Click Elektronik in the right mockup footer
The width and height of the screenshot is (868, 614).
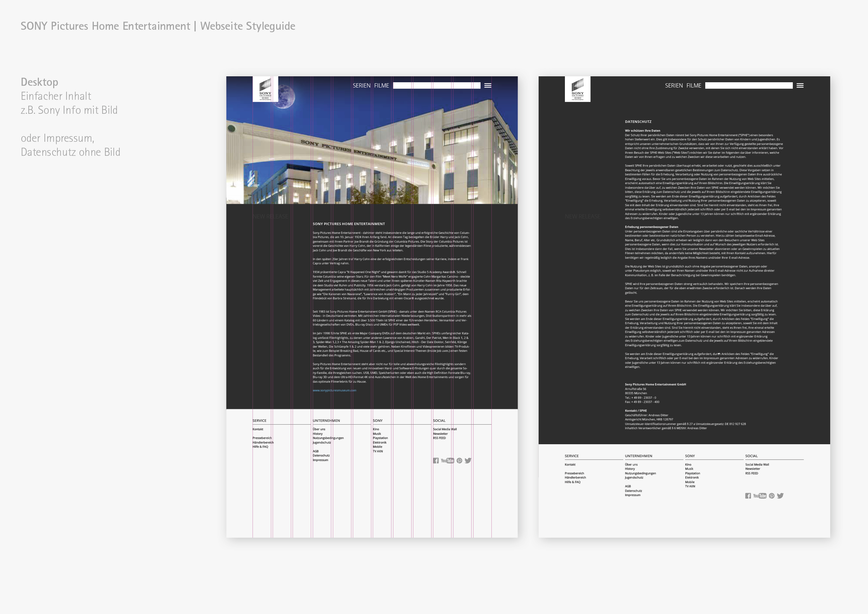(692, 477)
